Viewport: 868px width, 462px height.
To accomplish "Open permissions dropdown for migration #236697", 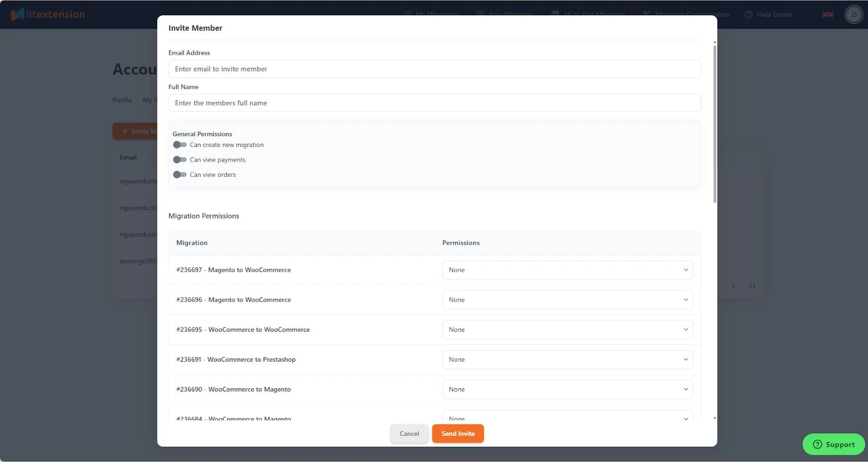I will [x=567, y=270].
